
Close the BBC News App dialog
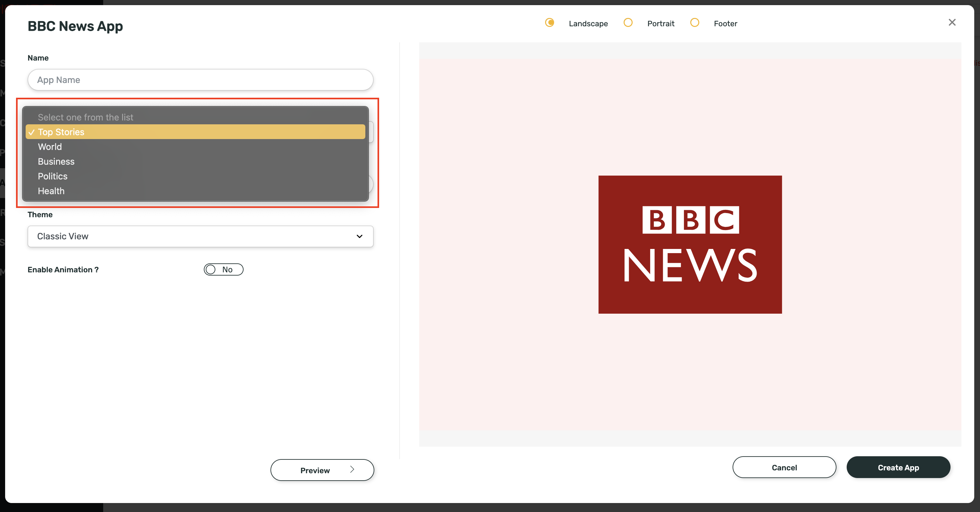coord(952,22)
